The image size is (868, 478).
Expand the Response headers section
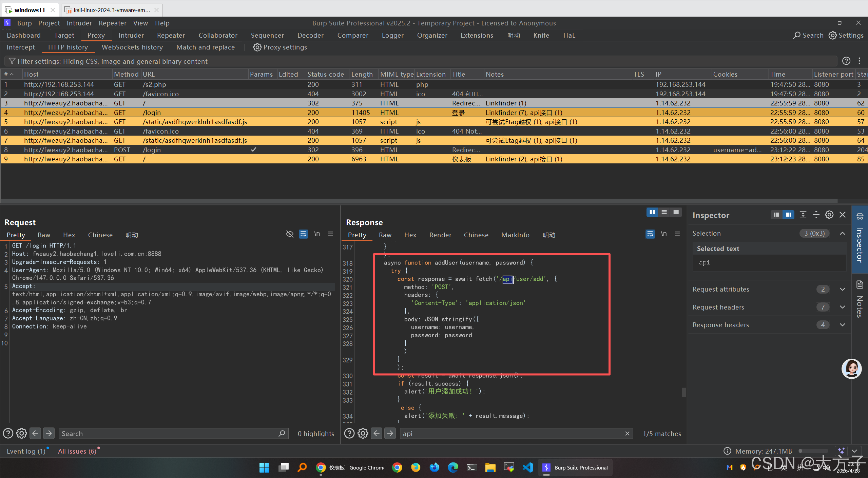pos(842,325)
